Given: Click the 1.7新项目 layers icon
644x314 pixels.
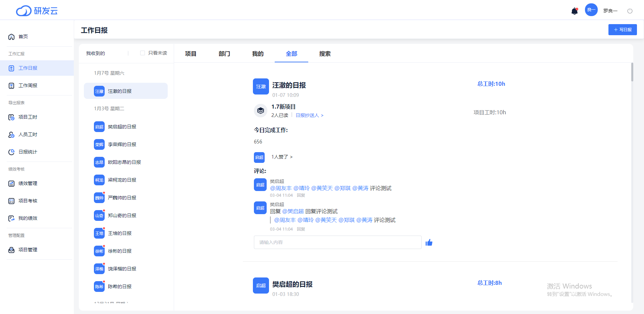Looking at the screenshot, I should point(261,111).
